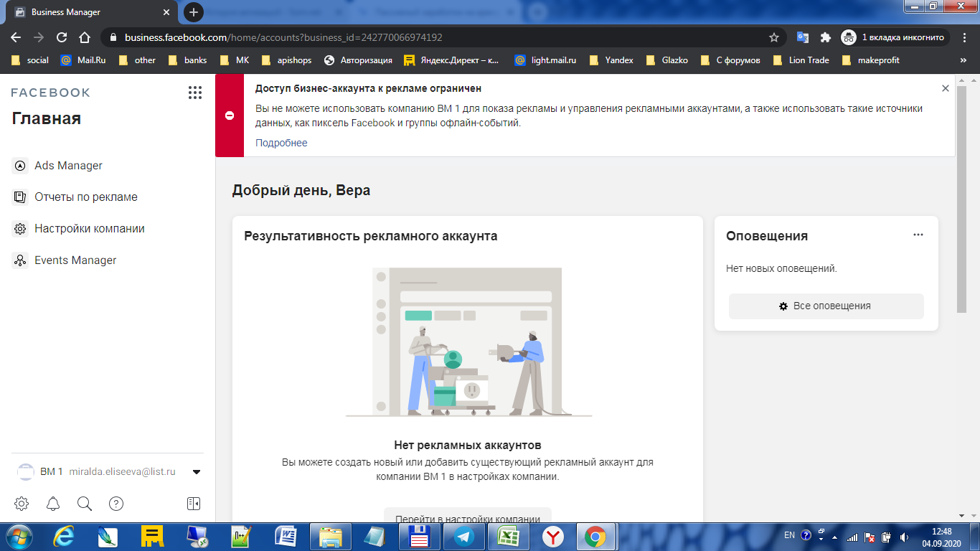Open the light.mail.ru bookmark
Viewport: 980px width, 551px height.
(545, 60)
